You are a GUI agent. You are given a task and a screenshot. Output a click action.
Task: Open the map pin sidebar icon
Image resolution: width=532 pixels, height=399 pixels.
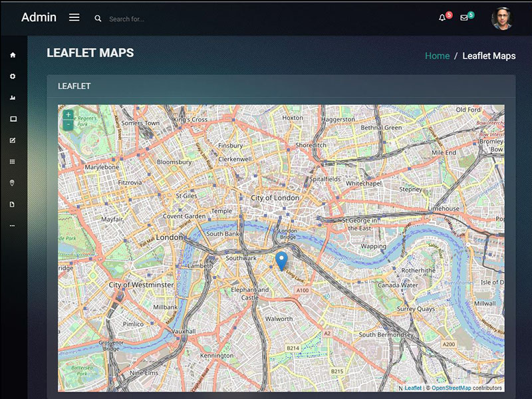pyautogui.click(x=12, y=184)
